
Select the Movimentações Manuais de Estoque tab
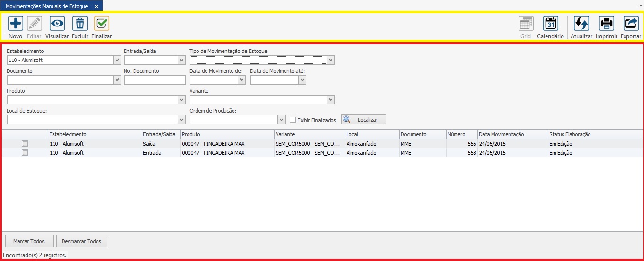(x=46, y=6)
